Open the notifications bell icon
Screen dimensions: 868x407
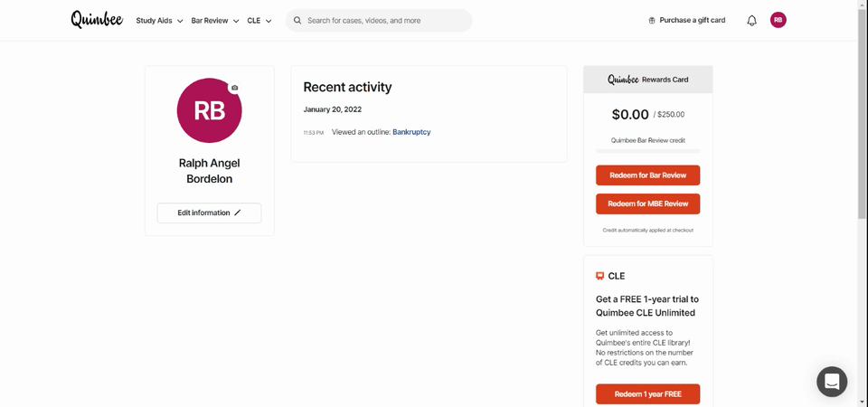pos(751,21)
